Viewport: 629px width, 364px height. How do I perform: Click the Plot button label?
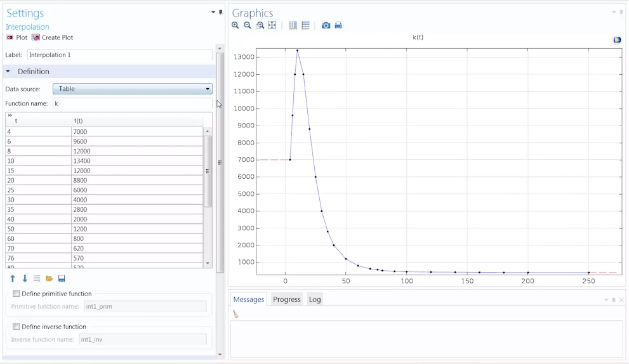click(x=22, y=37)
